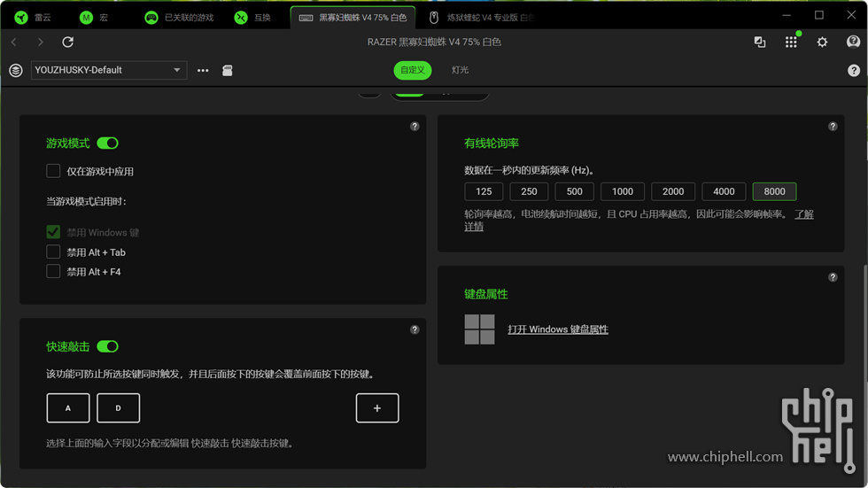Open the window overlay icon in header
This screenshot has width=868, height=488.
[x=760, y=42]
